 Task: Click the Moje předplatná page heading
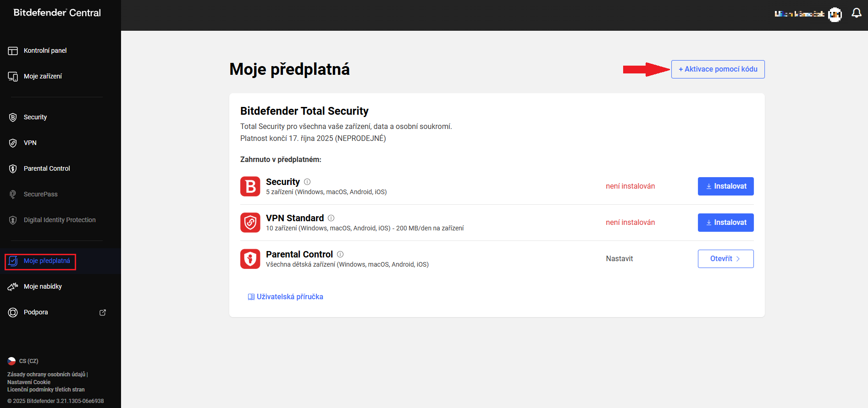click(289, 69)
